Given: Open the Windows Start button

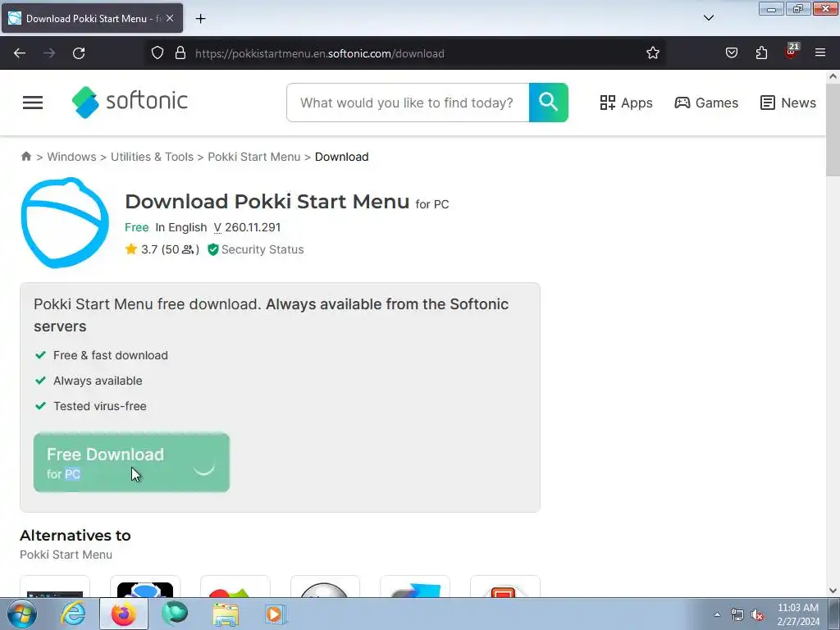Looking at the screenshot, I should coord(22,614).
